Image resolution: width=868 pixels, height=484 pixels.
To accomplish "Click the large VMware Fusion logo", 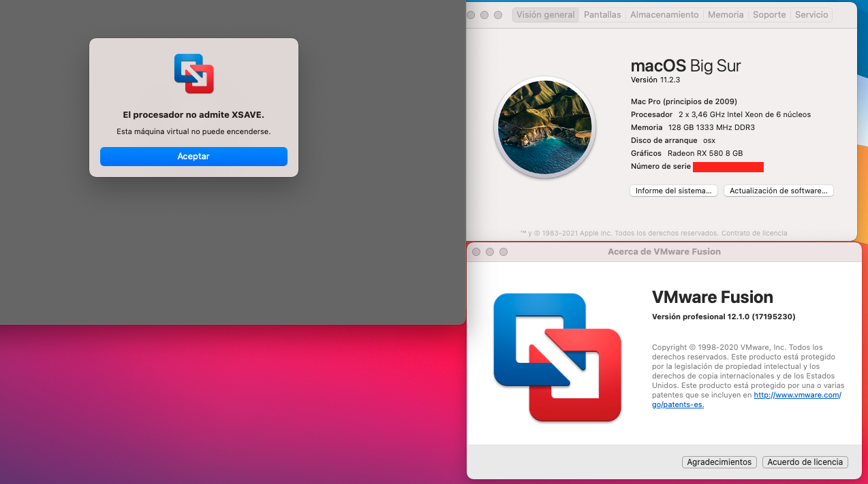I will click(x=557, y=357).
